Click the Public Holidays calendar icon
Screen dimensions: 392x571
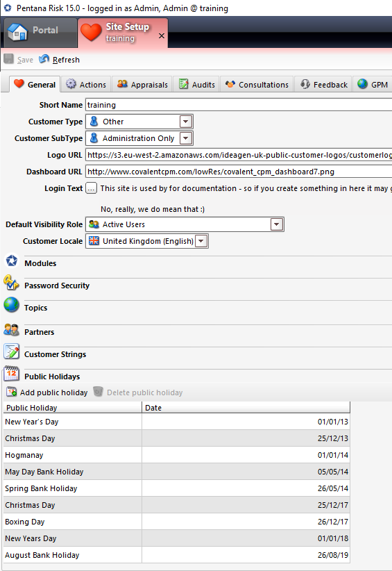pos(11,374)
